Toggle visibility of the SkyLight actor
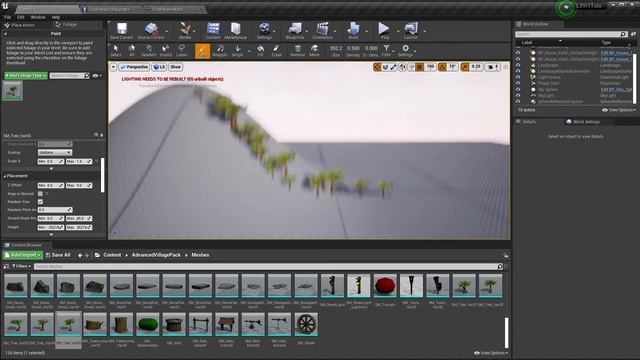Image resolution: width=640 pixels, height=360 pixels. [x=518, y=96]
